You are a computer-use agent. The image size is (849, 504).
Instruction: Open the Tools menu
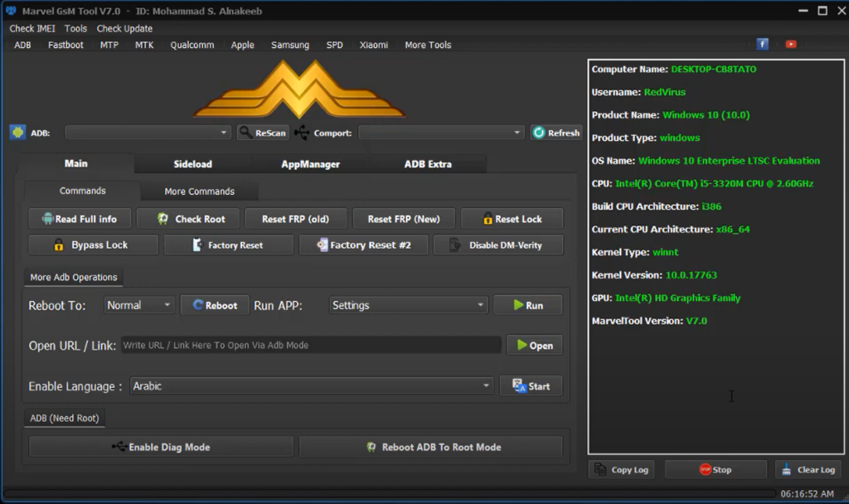click(75, 29)
